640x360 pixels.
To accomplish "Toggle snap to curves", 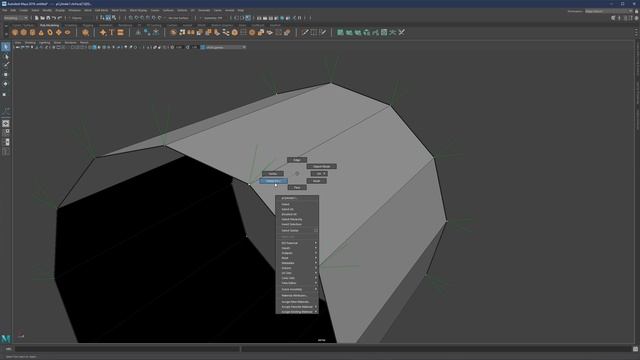I will [137, 18].
